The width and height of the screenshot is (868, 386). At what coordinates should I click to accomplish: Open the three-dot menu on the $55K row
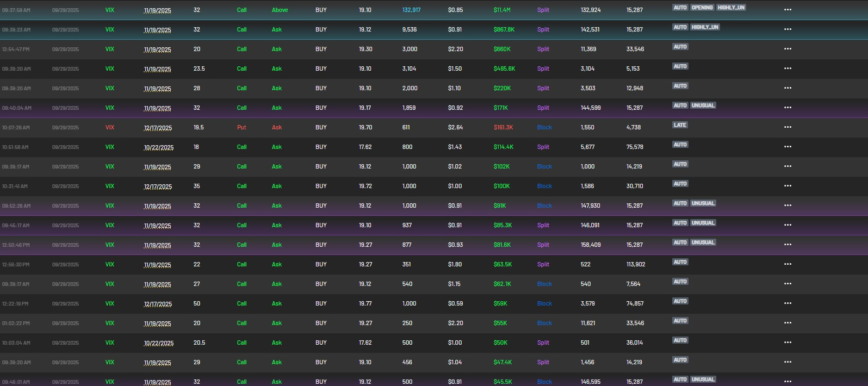[x=788, y=323]
